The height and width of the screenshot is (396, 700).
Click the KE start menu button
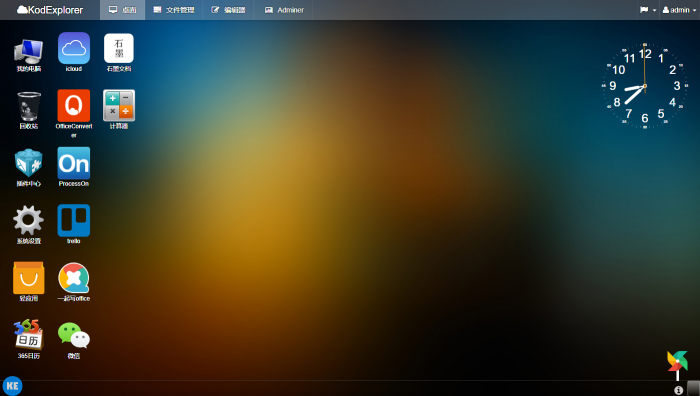coord(12,386)
